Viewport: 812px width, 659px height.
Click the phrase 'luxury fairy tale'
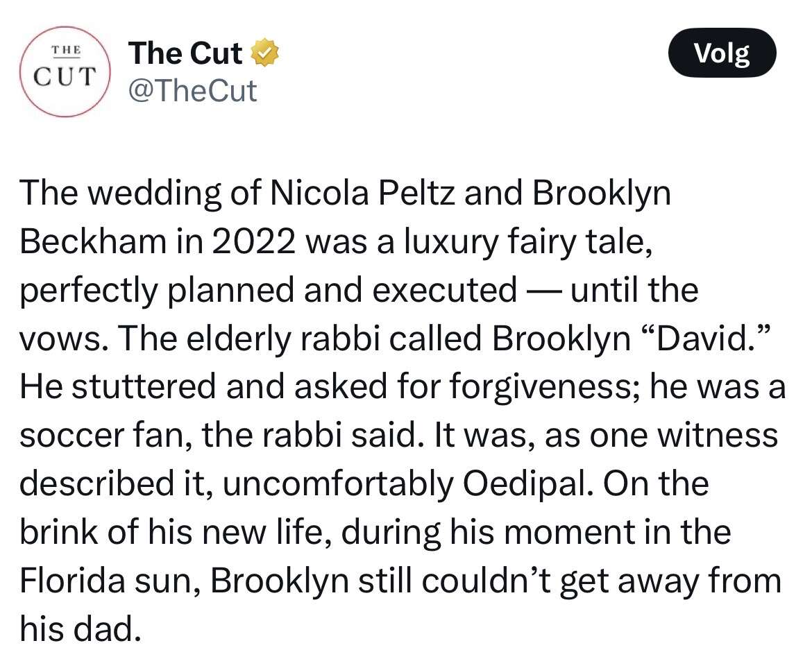click(x=526, y=241)
